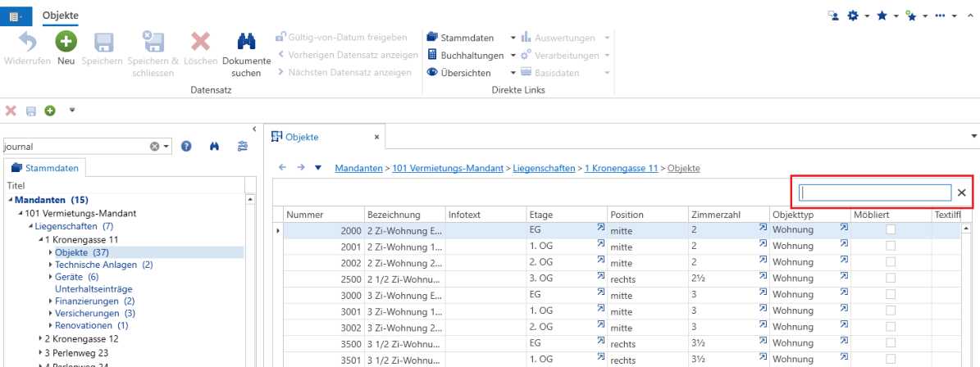Expand Technische Anlagen tree node
The image size is (980, 367).
click(x=51, y=265)
